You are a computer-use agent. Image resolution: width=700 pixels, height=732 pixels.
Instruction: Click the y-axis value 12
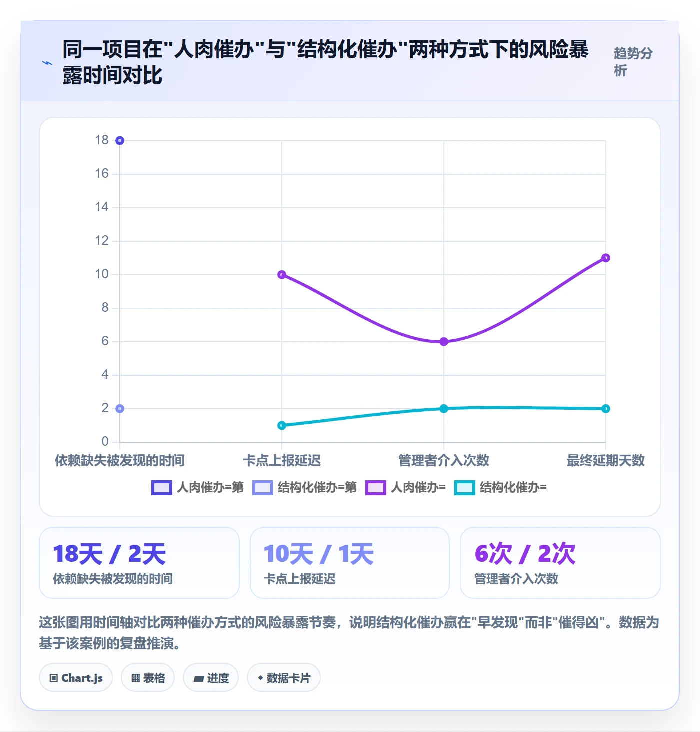point(102,241)
